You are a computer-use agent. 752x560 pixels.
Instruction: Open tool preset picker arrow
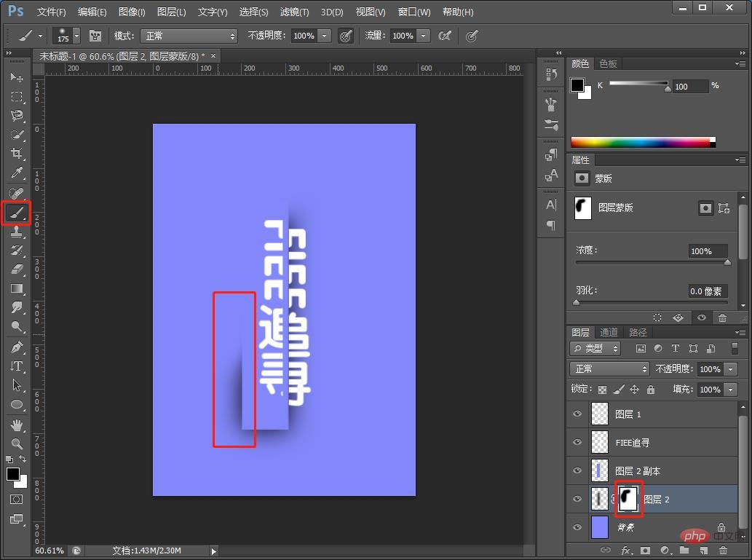point(40,36)
